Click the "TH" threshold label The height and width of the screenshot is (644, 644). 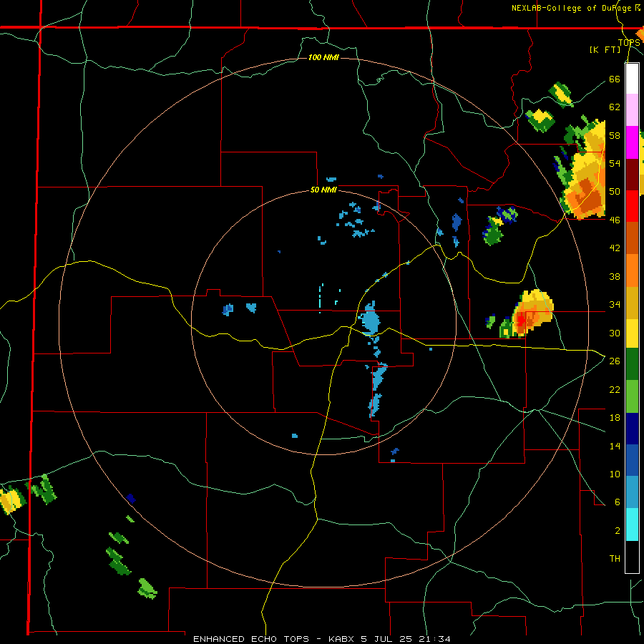pos(615,559)
